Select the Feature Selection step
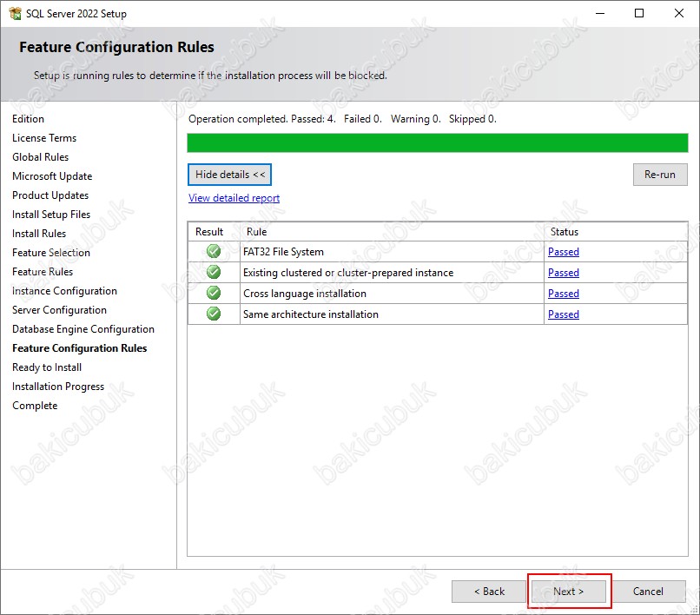700x615 pixels. click(51, 253)
